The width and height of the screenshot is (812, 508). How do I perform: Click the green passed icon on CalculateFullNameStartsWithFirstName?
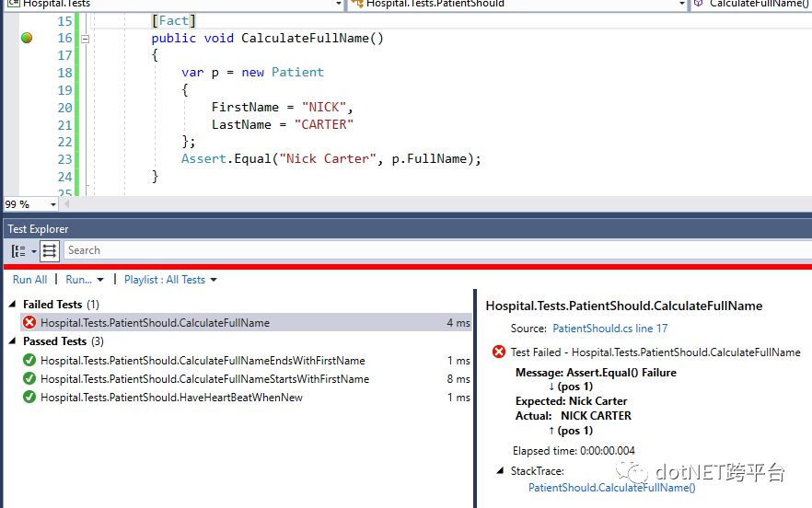tap(29, 378)
